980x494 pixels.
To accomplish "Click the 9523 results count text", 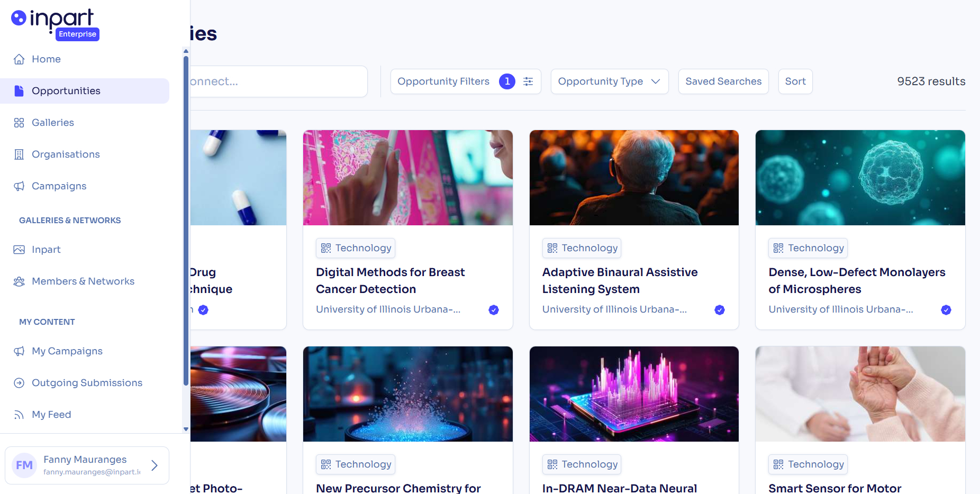I will [x=931, y=81].
